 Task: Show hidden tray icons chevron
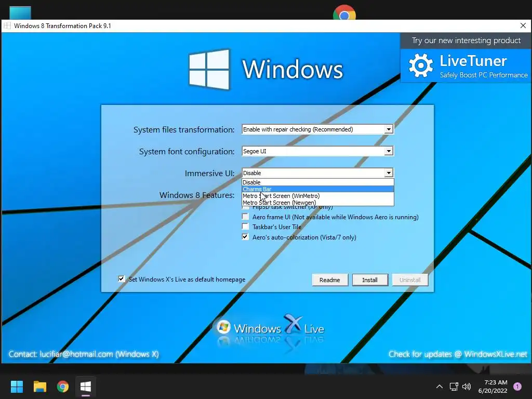point(440,387)
